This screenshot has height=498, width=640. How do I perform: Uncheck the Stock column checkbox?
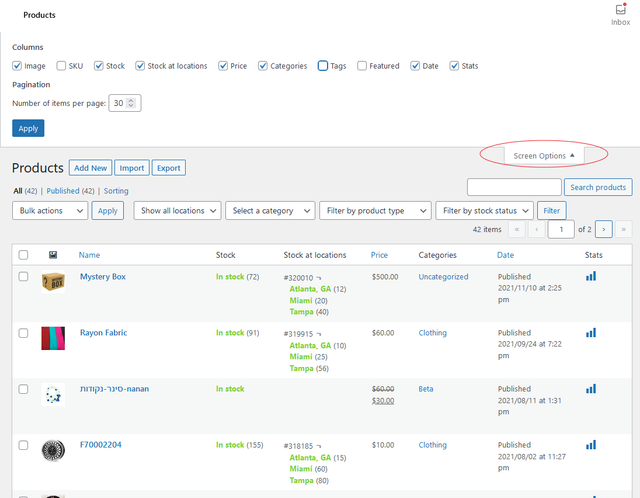(x=99, y=66)
